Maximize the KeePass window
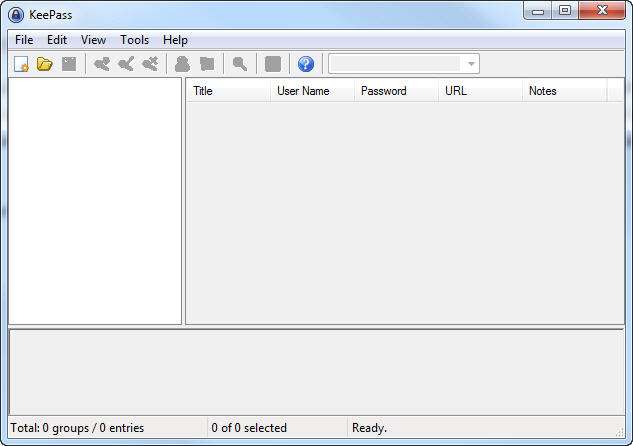The image size is (633, 446). tap(565, 10)
